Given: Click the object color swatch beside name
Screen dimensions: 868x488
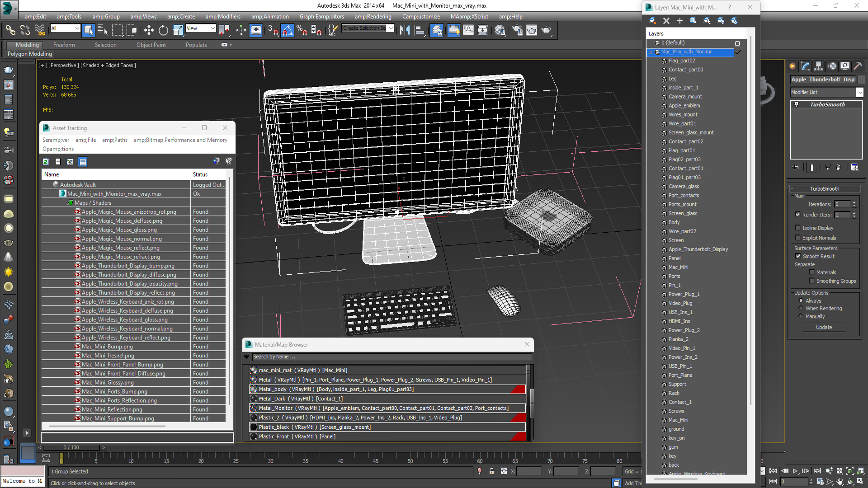Looking at the screenshot, I should click(x=862, y=80).
